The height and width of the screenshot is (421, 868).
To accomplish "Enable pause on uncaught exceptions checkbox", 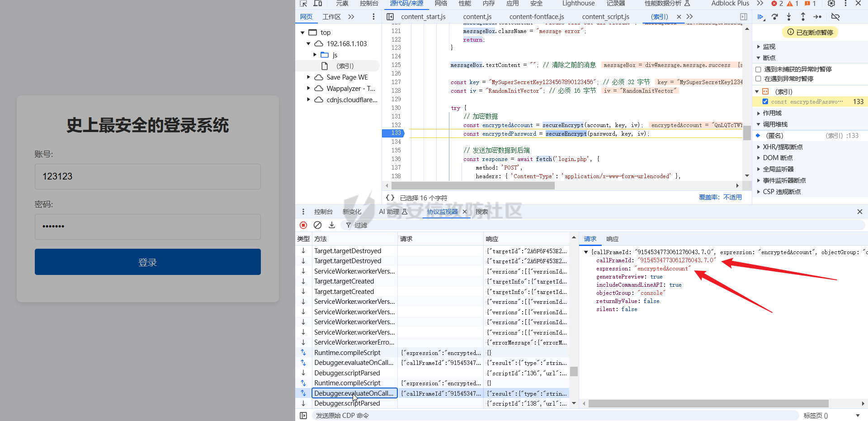I will point(759,69).
